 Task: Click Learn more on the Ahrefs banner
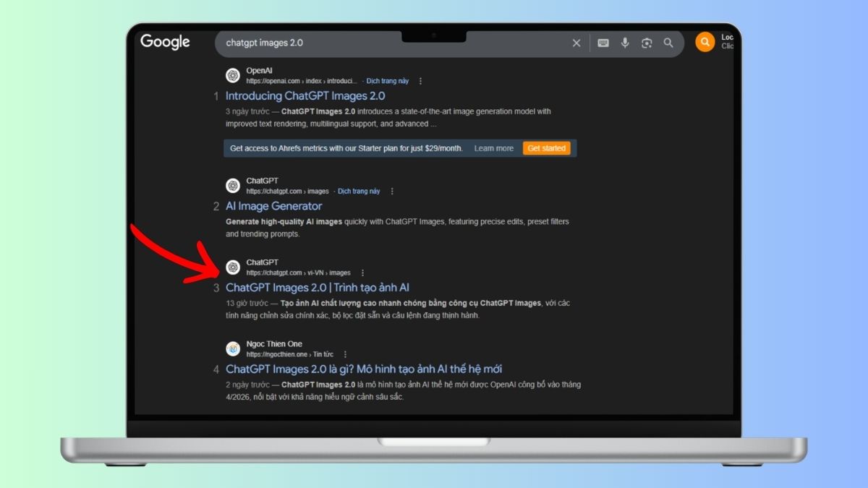point(494,147)
